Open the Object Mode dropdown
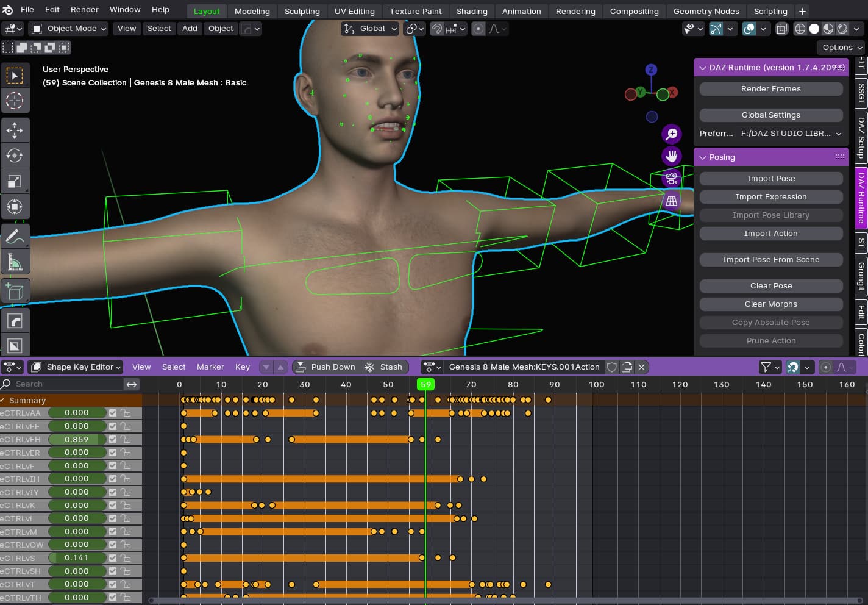868x605 pixels. point(69,29)
